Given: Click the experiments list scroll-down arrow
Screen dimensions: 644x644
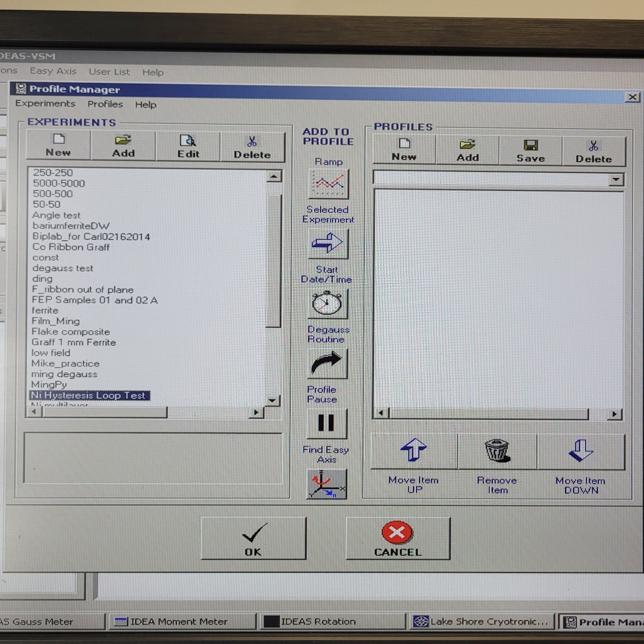Looking at the screenshot, I should 272,400.
